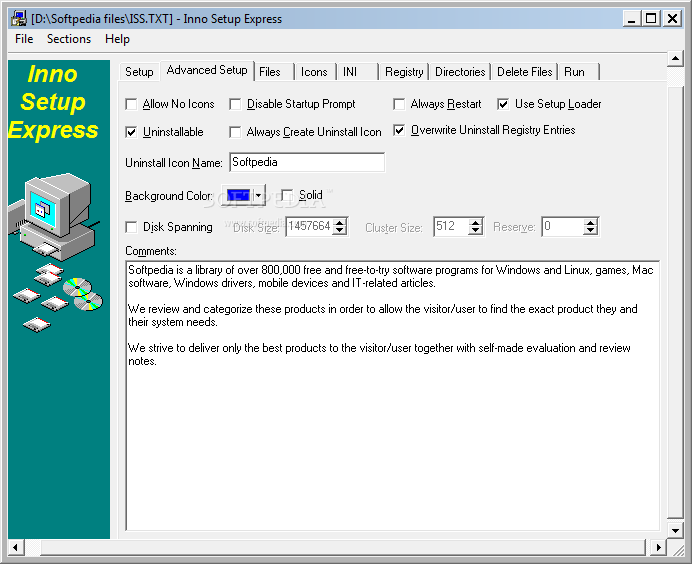This screenshot has width=692, height=564.
Task: Open the Registry tab
Action: pos(404,71)
